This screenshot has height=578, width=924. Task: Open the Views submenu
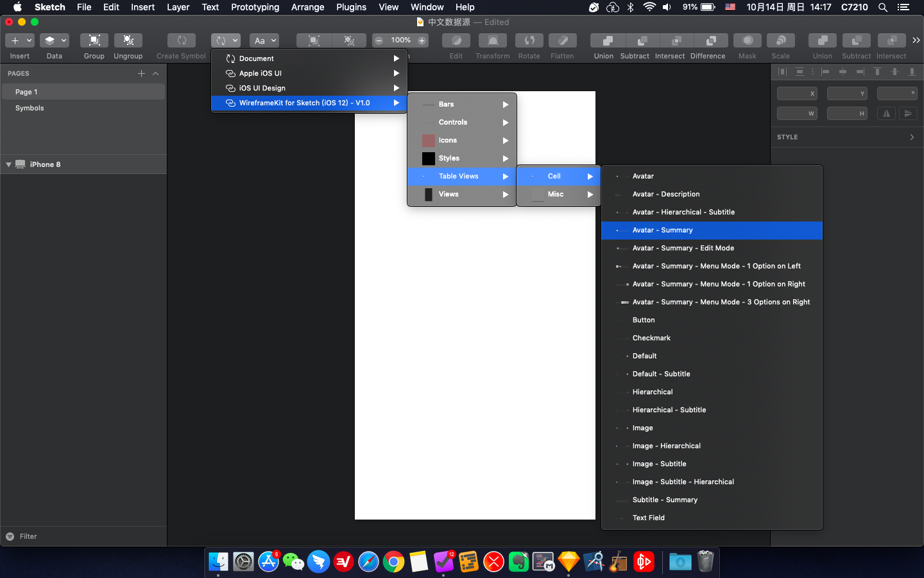[462, 194]
